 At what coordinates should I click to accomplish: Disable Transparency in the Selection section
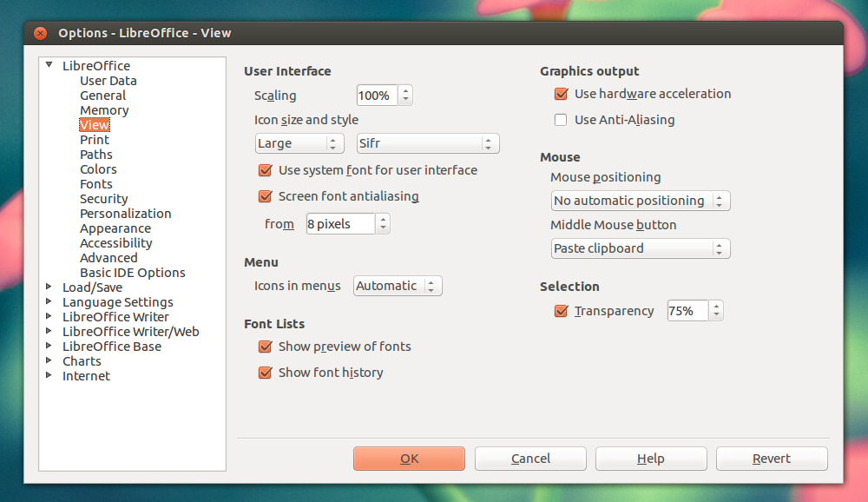point(561,310)
